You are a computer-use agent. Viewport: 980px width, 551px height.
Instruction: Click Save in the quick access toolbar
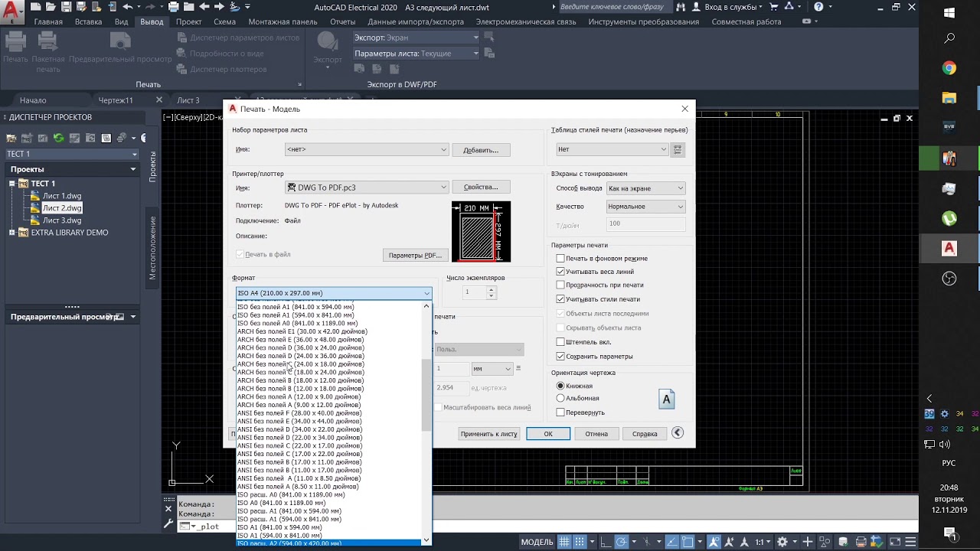(x=67, y=7)
